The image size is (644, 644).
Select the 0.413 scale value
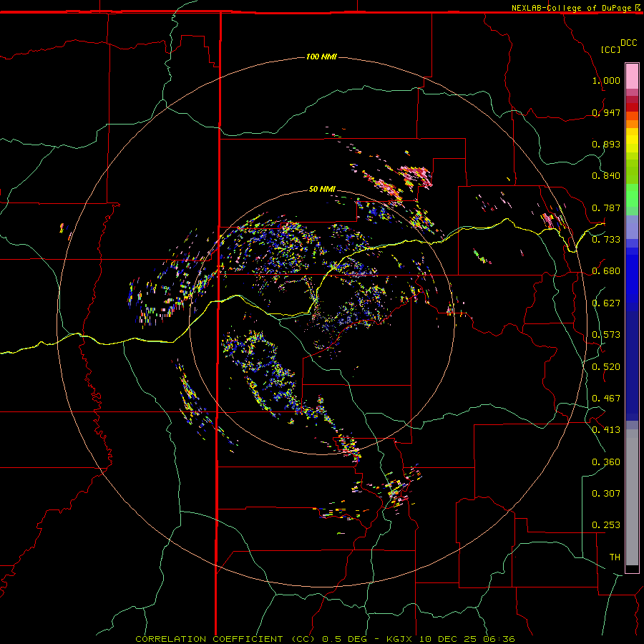tap(606, 430)
